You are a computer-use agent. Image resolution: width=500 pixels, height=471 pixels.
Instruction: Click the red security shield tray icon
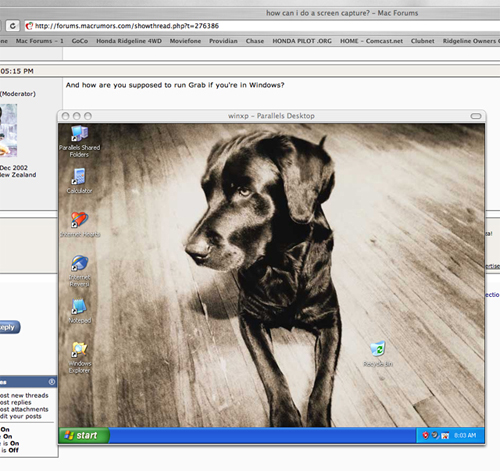(425, 435)
